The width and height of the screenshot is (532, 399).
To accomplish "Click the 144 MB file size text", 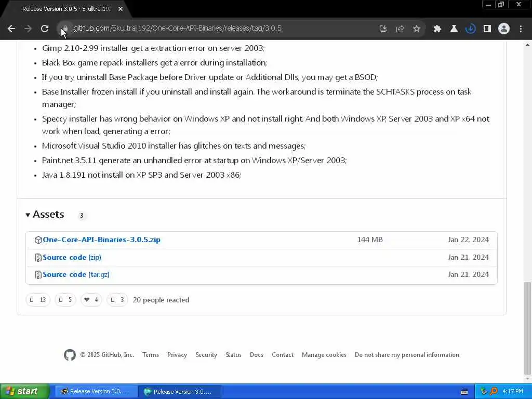I will click(370, 240).
